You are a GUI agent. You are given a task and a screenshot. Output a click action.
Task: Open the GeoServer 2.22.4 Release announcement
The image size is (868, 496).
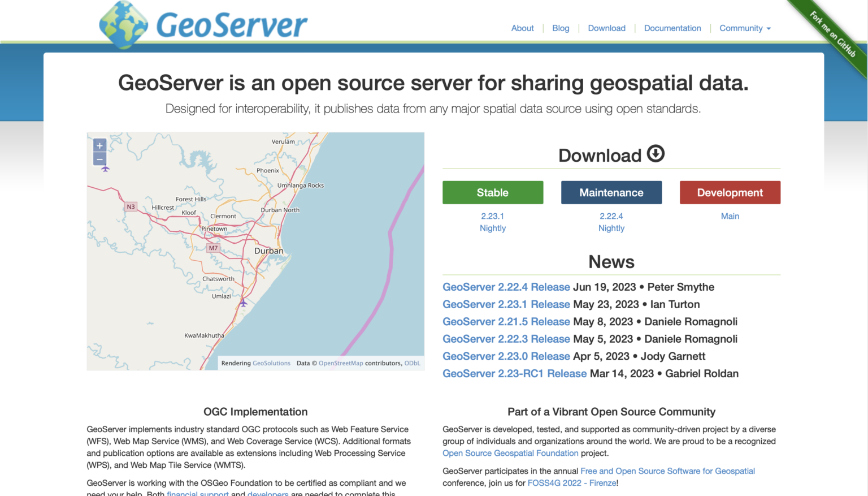click(x=506, y=287)
